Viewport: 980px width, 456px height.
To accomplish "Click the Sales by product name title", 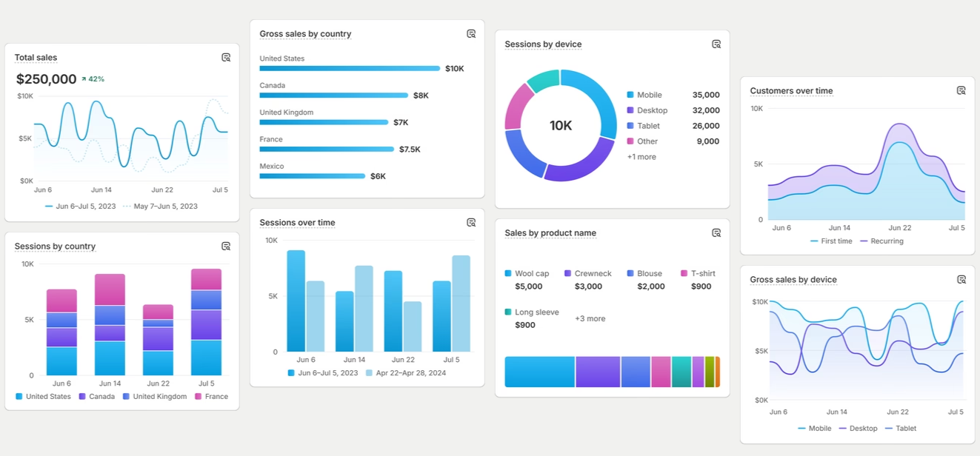I will [550, 233].
